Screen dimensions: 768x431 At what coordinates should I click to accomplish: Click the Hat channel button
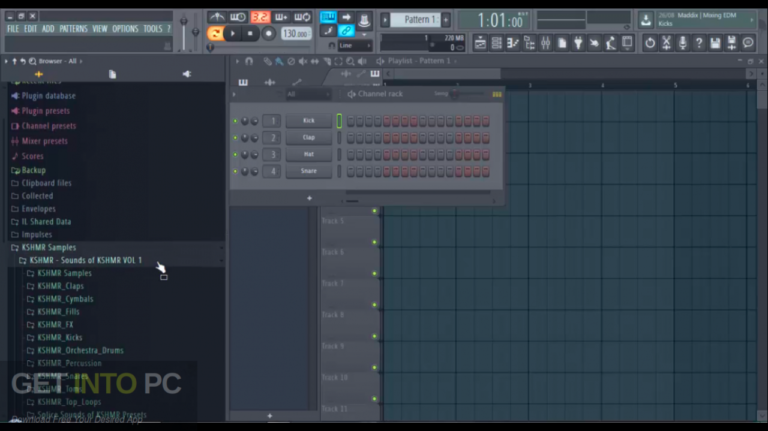coord(309,154)
